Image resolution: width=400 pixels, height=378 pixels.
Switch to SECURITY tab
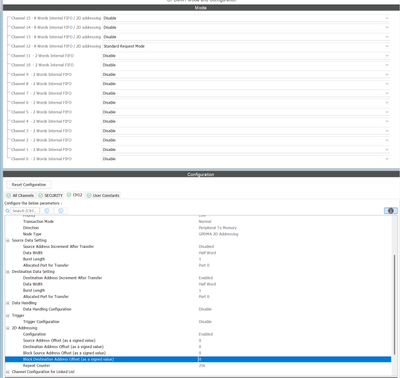pyautogui.click(x=50, y=195)
